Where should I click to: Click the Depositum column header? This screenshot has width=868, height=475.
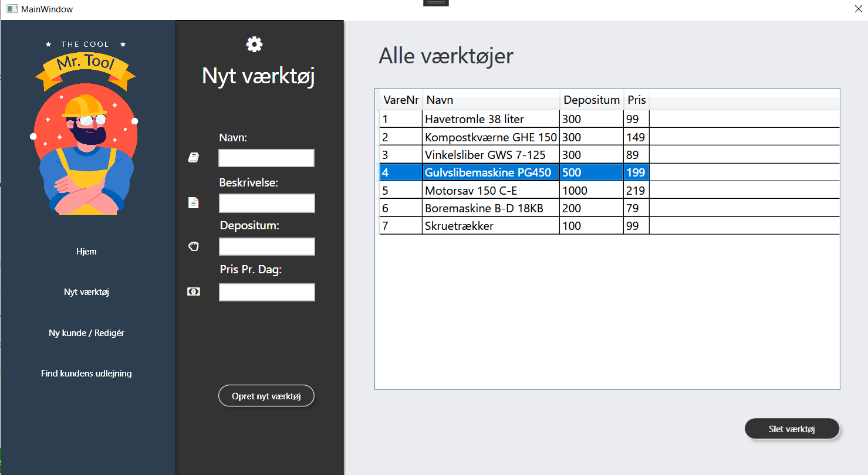tap(591, 100)
